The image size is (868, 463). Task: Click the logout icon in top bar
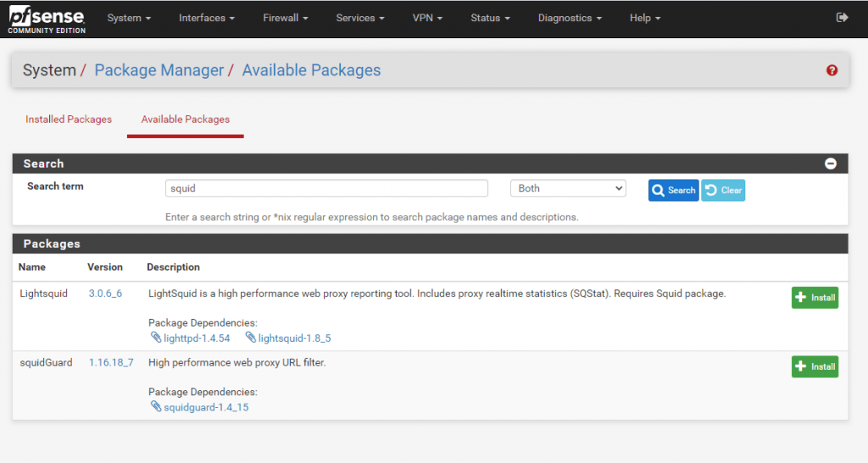click(x=842, y=18)
